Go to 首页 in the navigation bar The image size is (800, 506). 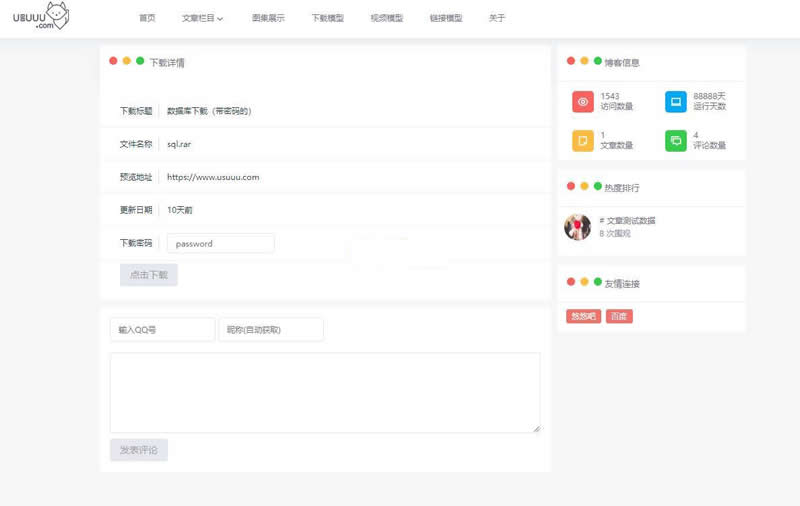(x=147, y=18)
